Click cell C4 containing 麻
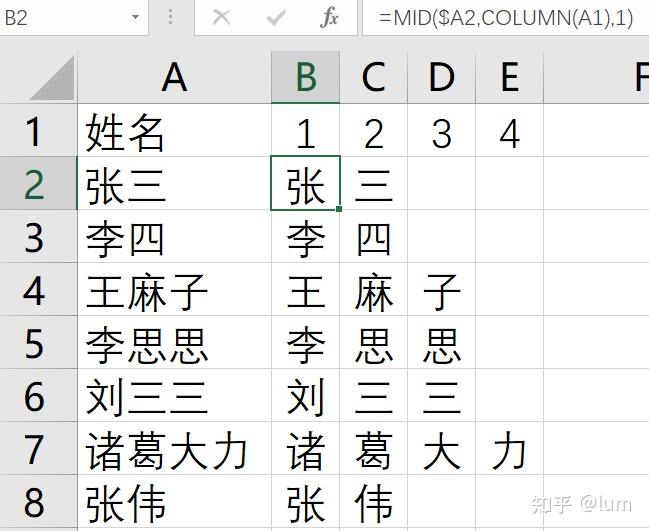This screenshot has height=531, width=649. tap(373, 289)
